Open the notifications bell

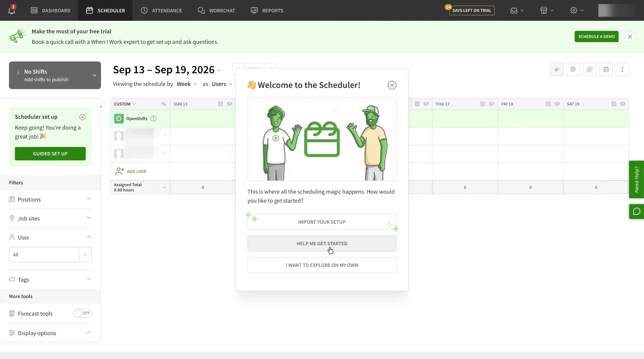pos(12,10)
